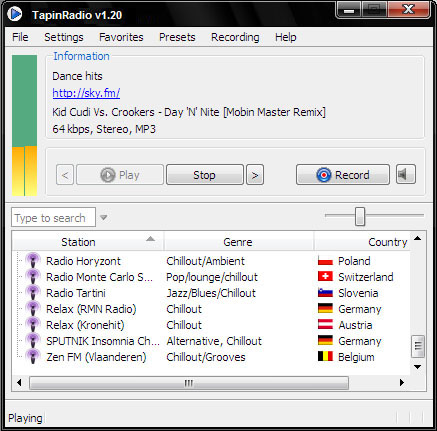This screenshot has height=431, width=437.
Task: Click the vertical scrollbar thumb
Action: coord(418,346)
